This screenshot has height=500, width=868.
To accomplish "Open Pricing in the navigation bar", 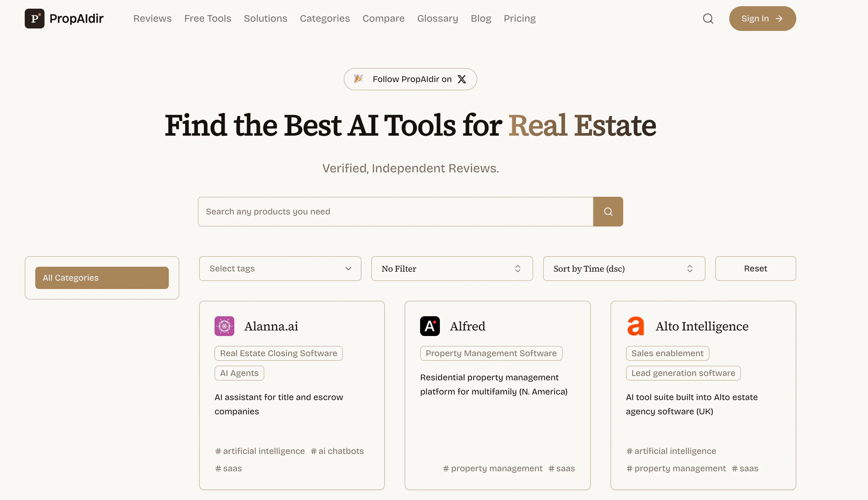I will click(519, 19).
